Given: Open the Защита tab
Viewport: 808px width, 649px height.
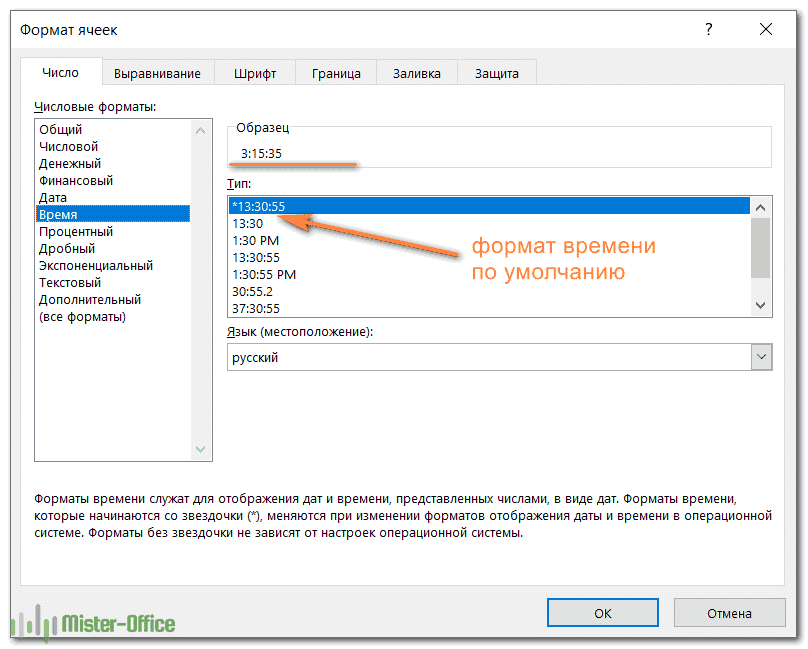Looking at the screenshot, I should [498, 74].
